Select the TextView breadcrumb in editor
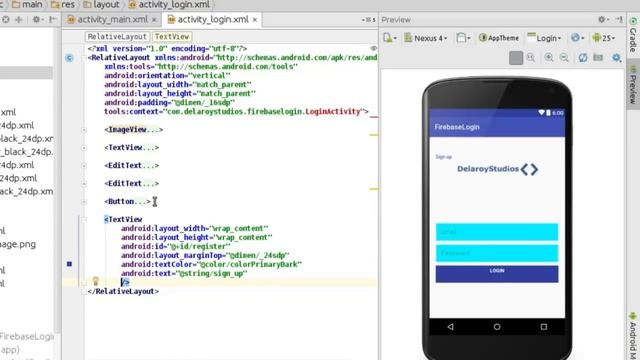 tap(172, 37)
